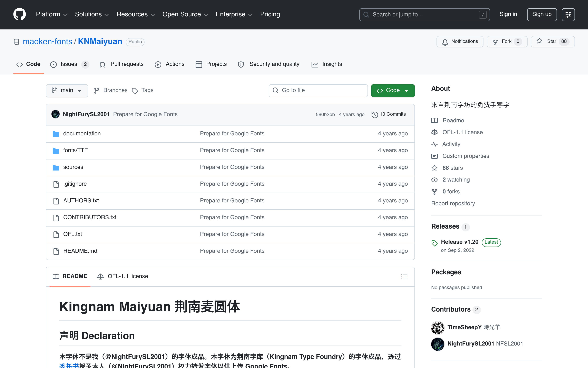Open the repository Activity page
Viewport: 588px width, 368px height.
[x=446, y=144]
